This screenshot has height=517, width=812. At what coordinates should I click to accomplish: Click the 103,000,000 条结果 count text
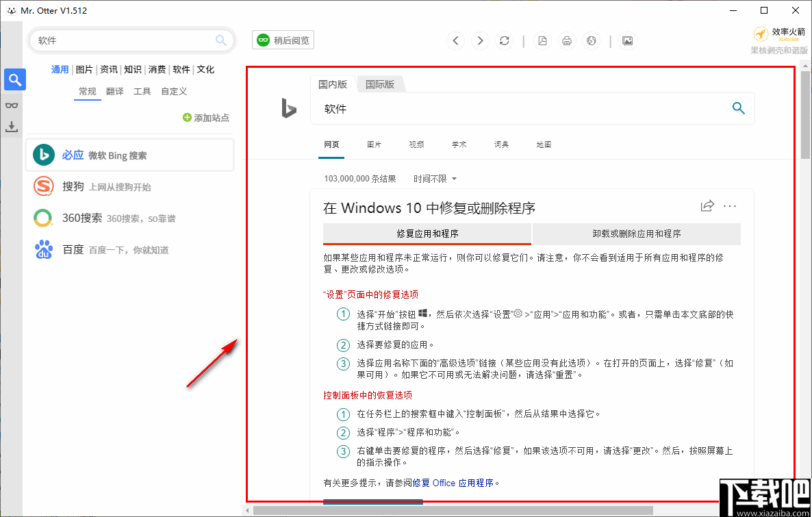click(360, 179)
